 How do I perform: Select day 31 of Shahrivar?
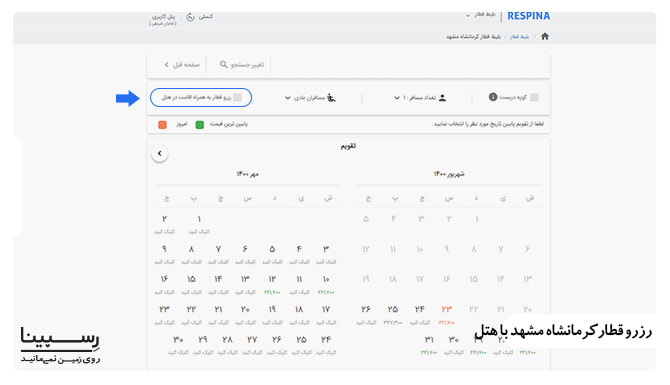(x=429, y=344)
